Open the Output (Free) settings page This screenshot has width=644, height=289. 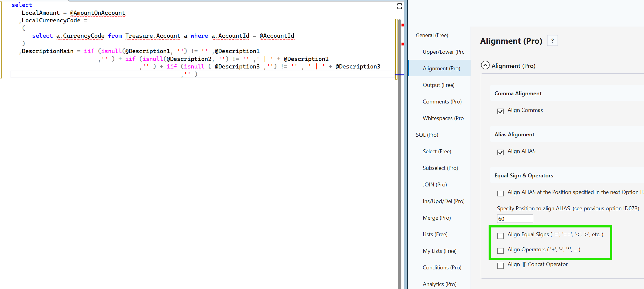click(x=438, y=85)
